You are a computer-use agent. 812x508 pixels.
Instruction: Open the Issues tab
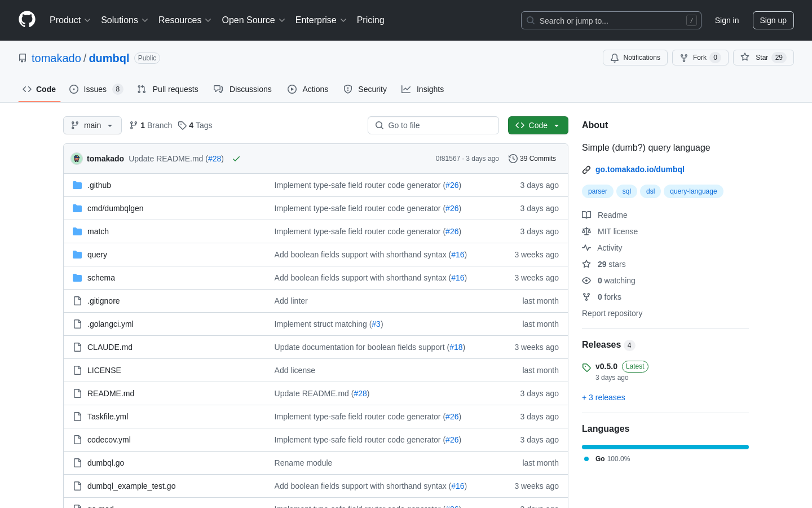[x=96, y=89]
